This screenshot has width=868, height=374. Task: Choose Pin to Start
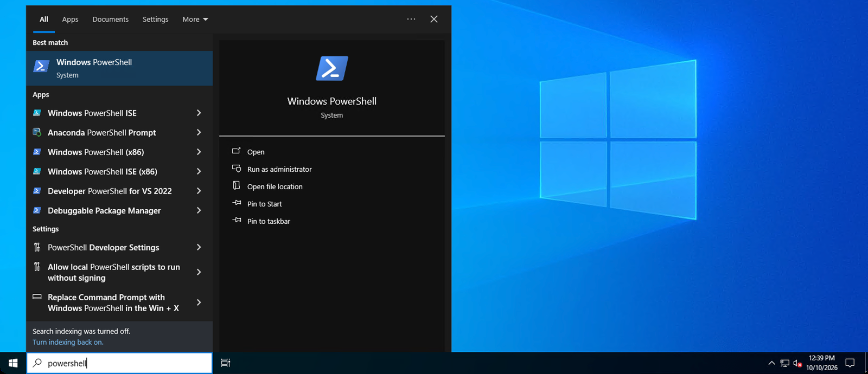(x=265, y=204)
